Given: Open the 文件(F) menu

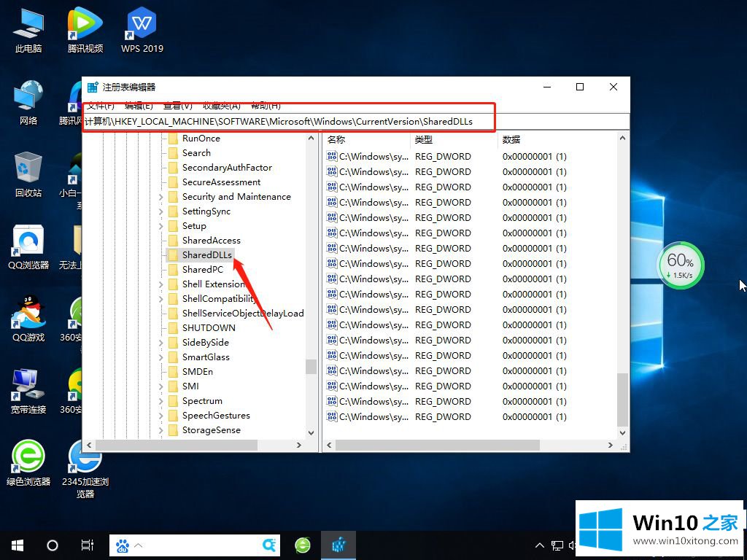Looking at the screenshot, I should tap(100, 106).
